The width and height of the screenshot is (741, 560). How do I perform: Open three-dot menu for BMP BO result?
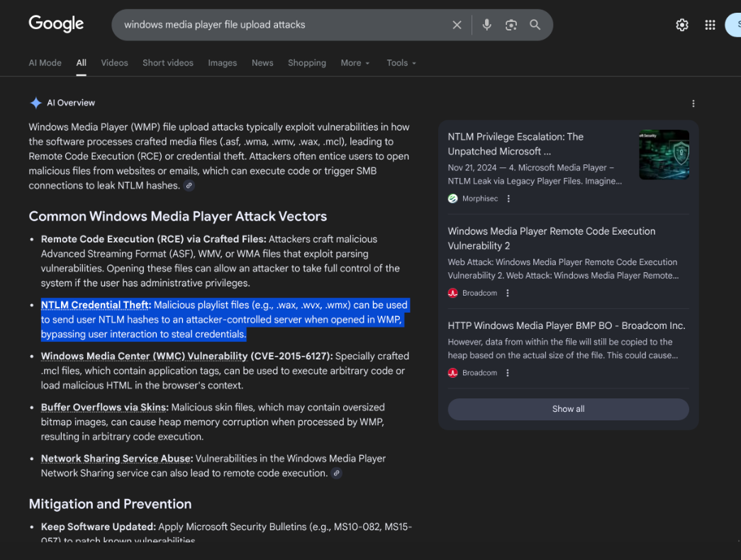pos(508,373)
